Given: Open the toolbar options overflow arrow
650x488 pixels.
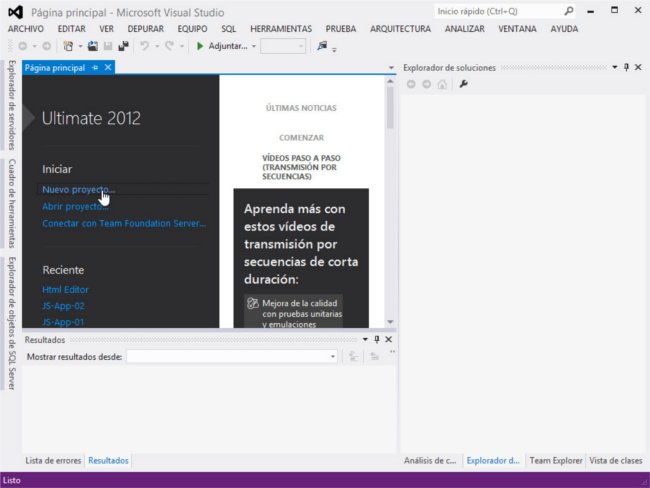Looking at the screenshot, I should (x=334, y=49).
